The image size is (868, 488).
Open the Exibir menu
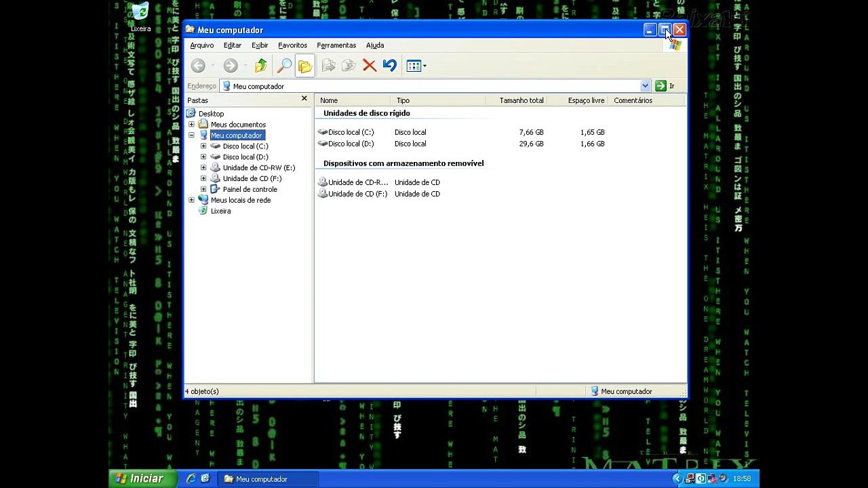pos(260,45)
